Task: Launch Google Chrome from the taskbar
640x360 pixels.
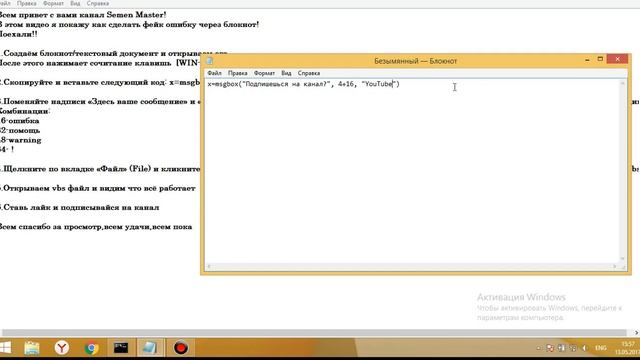Action: (91, 348)
